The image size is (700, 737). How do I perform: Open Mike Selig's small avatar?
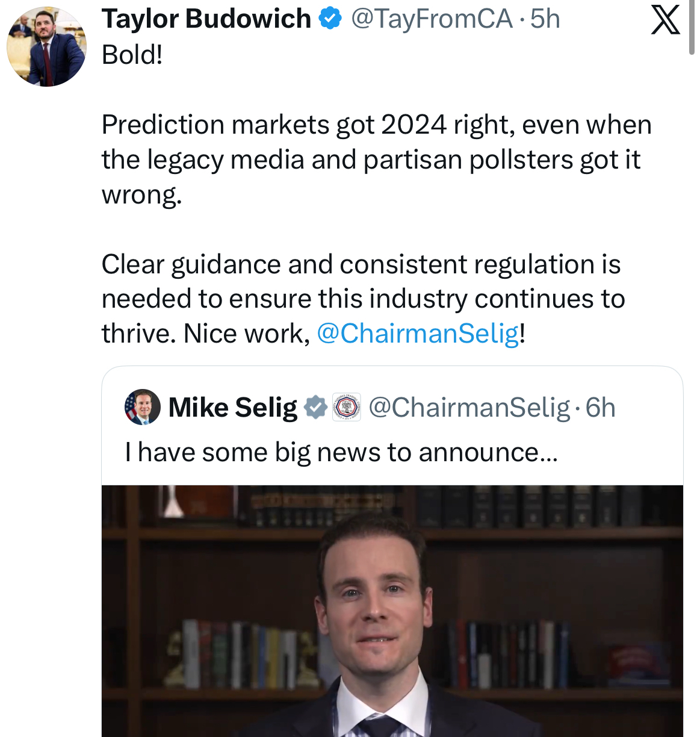[x=143, y=407]
